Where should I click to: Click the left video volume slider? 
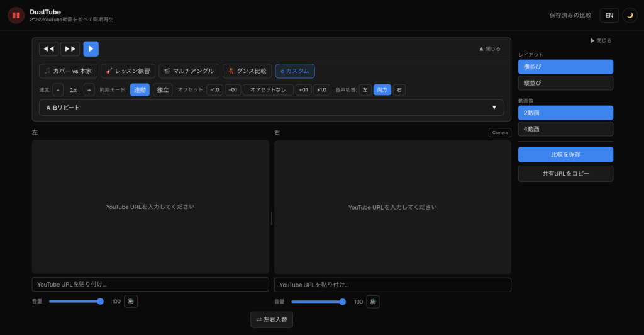tap(75, 302)
